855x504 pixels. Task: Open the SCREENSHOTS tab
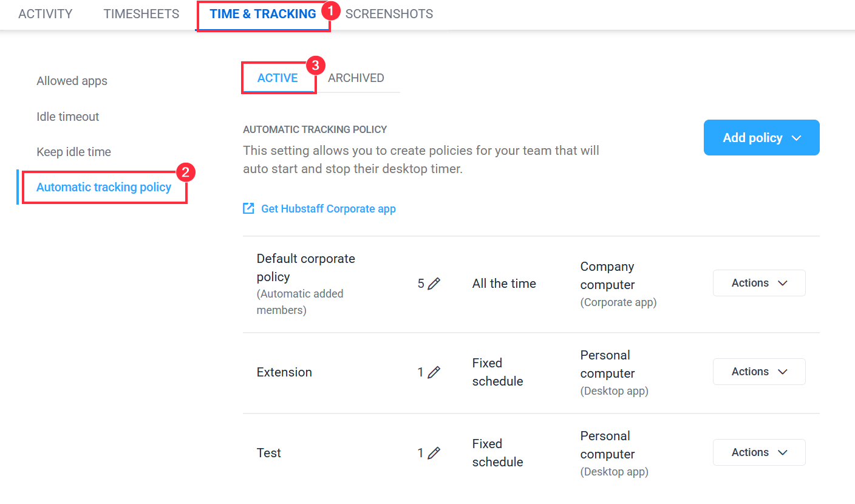click(x=389, y=13)
